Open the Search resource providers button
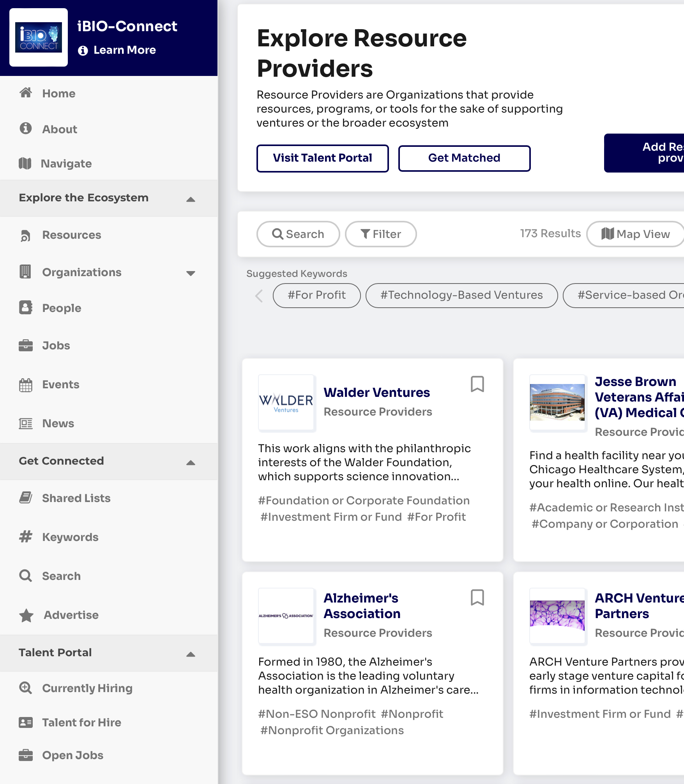Screen dimensions: 684x784 coord(298,234)
